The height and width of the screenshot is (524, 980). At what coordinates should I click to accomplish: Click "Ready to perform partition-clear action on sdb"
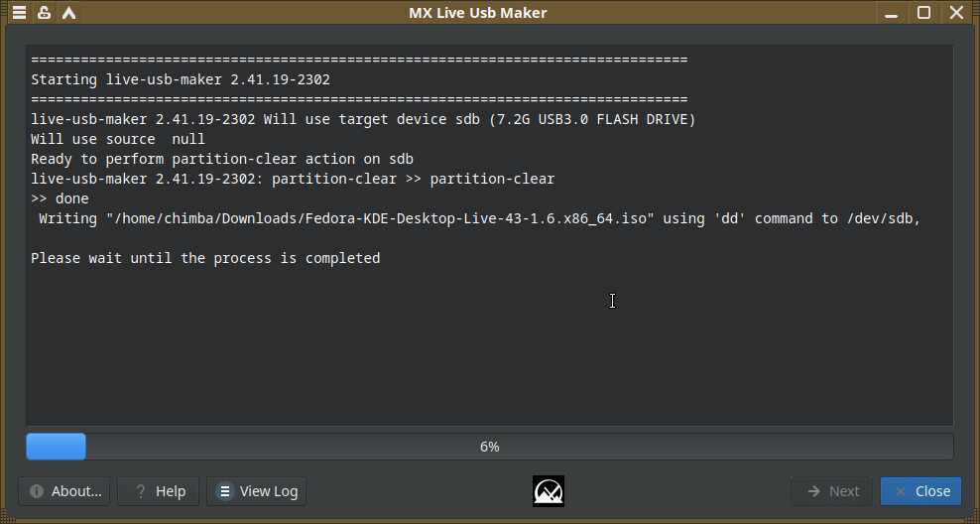[x=222, y=159]
